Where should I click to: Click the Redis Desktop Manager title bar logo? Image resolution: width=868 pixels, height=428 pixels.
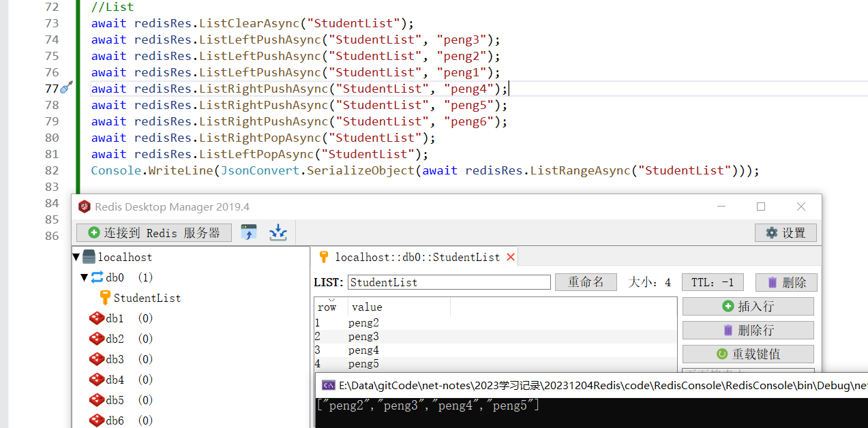click(85, 207)
